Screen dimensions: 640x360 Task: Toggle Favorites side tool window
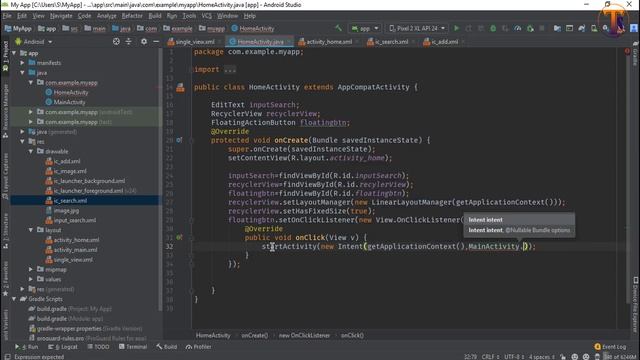(5, 279)
